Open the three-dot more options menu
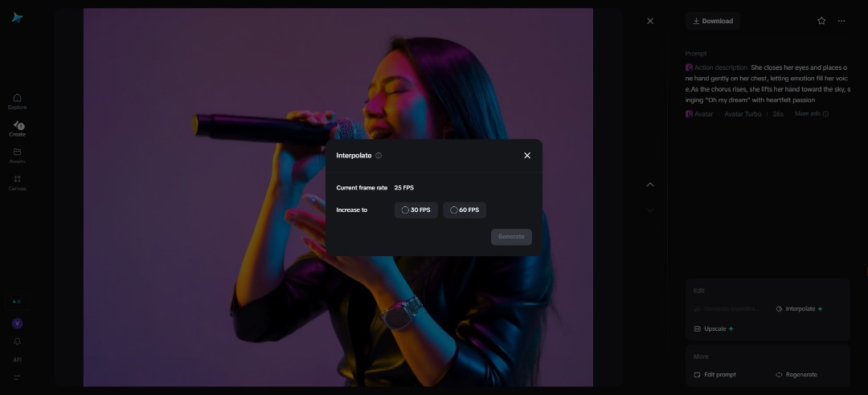The height and width of the screenshot is (395, 868). [841, 21]
